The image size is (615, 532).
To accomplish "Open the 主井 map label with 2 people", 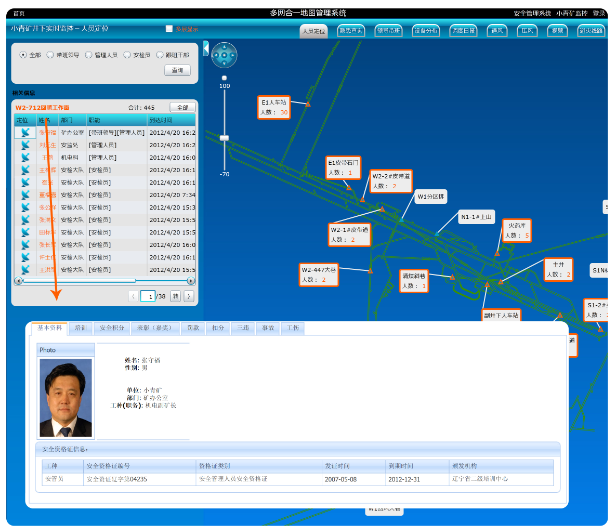I will (558, 270).
